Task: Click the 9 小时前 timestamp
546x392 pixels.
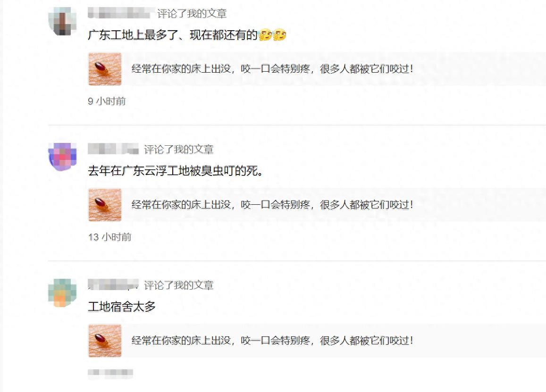Action: click(x=107, y=101)
